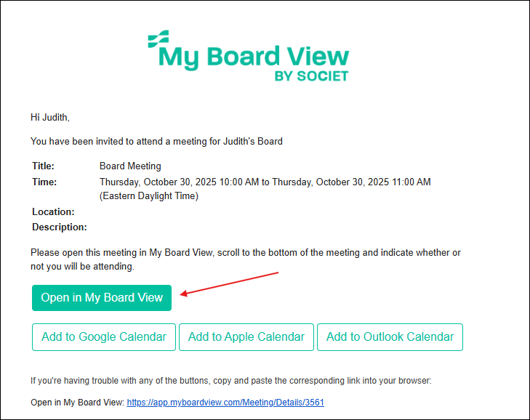Viewport: 530px width, 420px height.
Task: Select the "Description:" field label
Action: (x=59, y=227)
